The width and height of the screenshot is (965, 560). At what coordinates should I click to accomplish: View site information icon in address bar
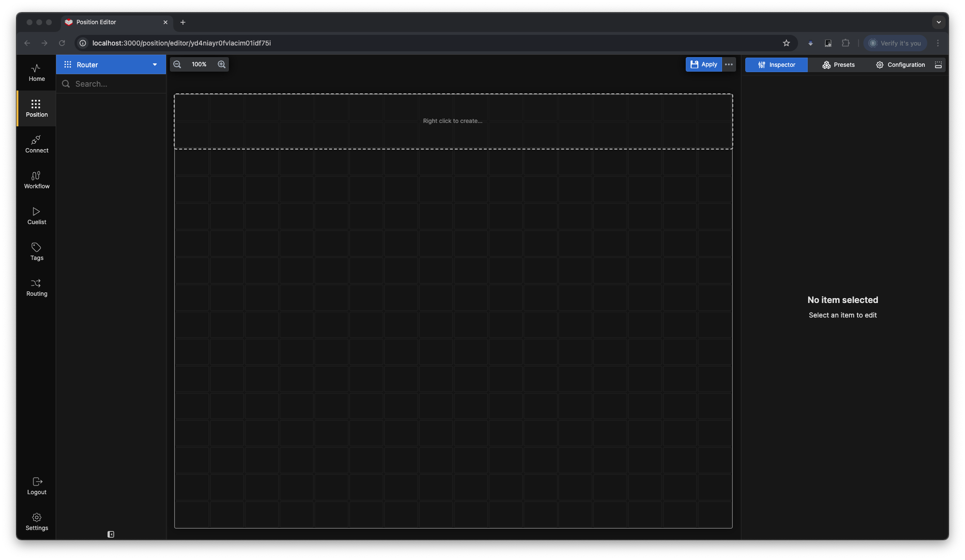pos(83,43)
